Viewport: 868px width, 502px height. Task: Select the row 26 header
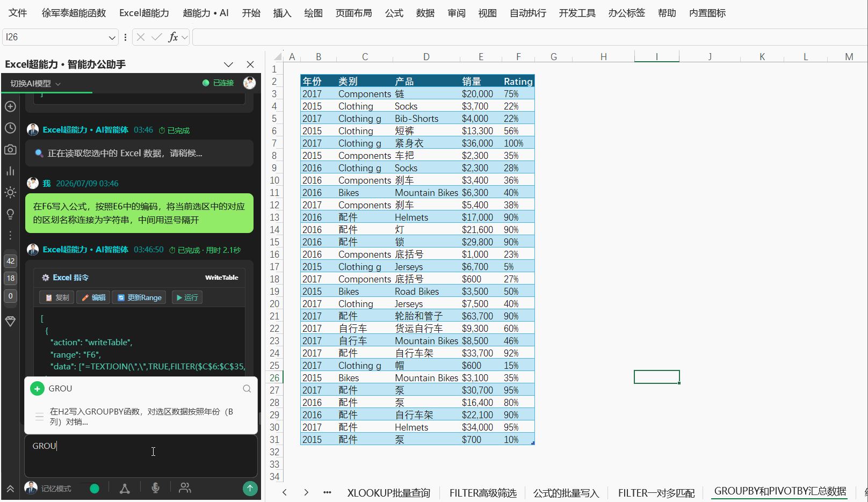pyautogui.click(x=274, y=378)
